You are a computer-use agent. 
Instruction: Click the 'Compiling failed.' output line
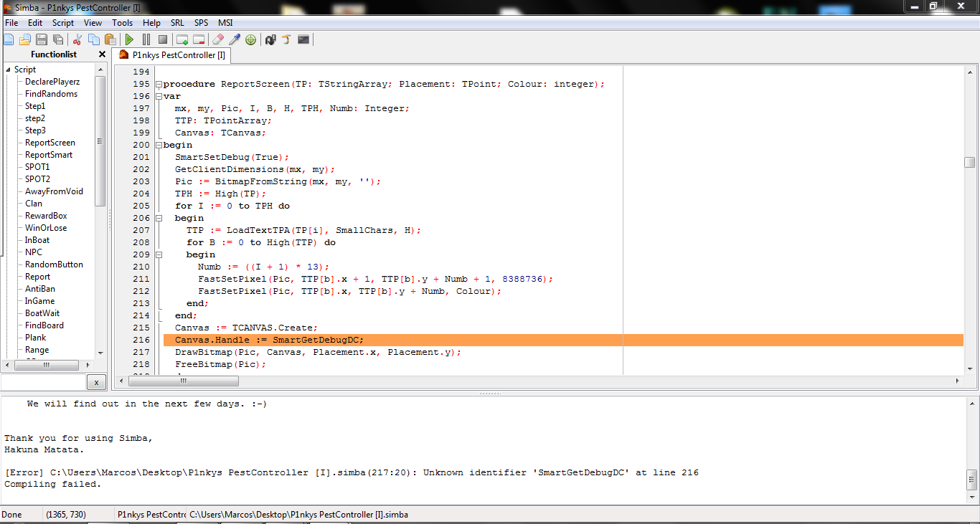click(53, 484)
